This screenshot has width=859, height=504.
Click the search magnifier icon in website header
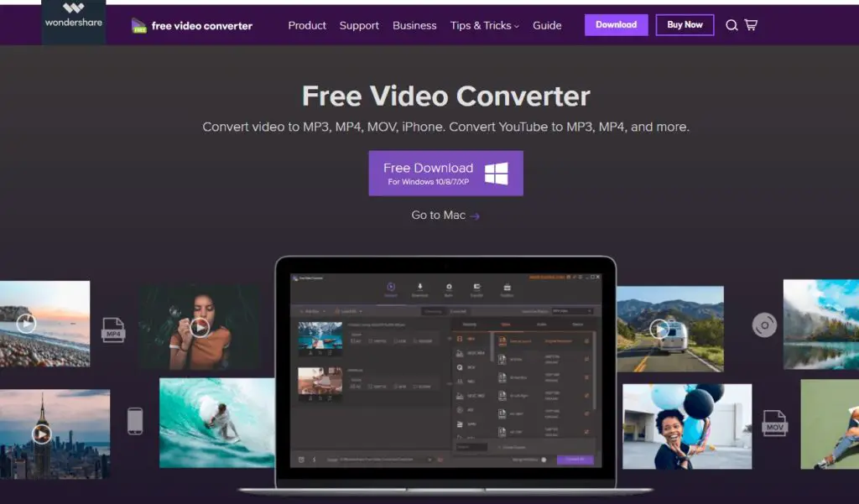[x=731, y=25]
